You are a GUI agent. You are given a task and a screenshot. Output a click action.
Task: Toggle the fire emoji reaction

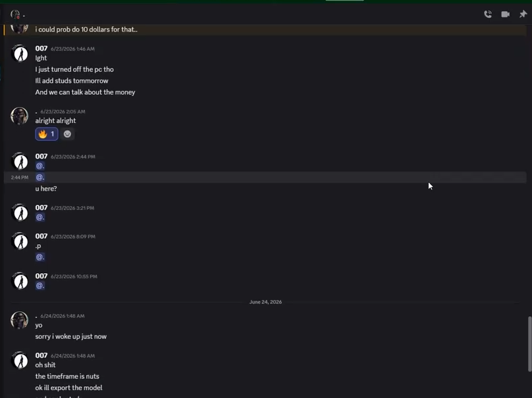(x=47, y=134)
